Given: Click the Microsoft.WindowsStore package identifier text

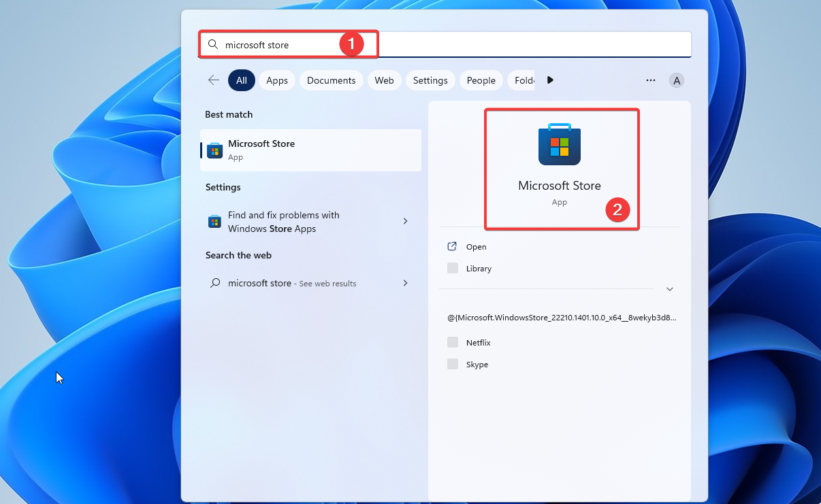Looking at the screenshot, I should click(562, 318).
